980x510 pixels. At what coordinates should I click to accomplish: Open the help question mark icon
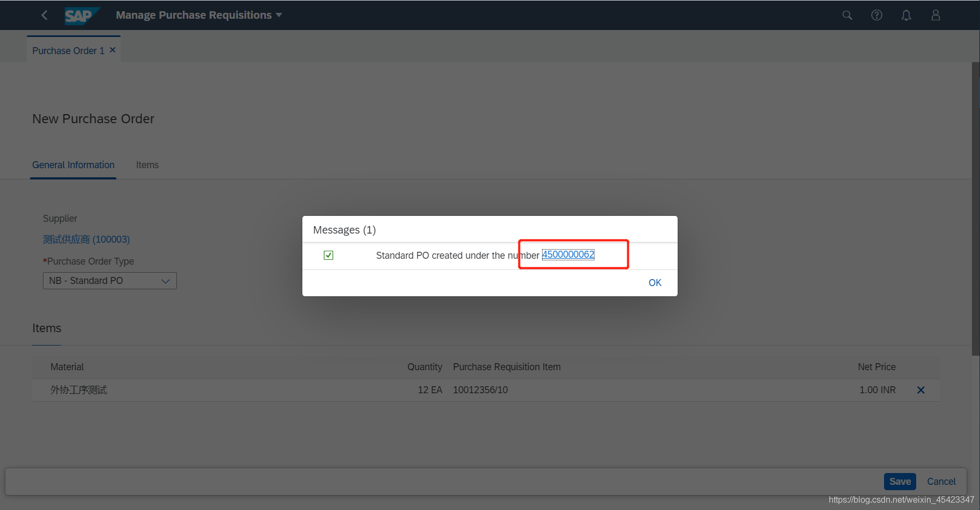tap(877, 15)
